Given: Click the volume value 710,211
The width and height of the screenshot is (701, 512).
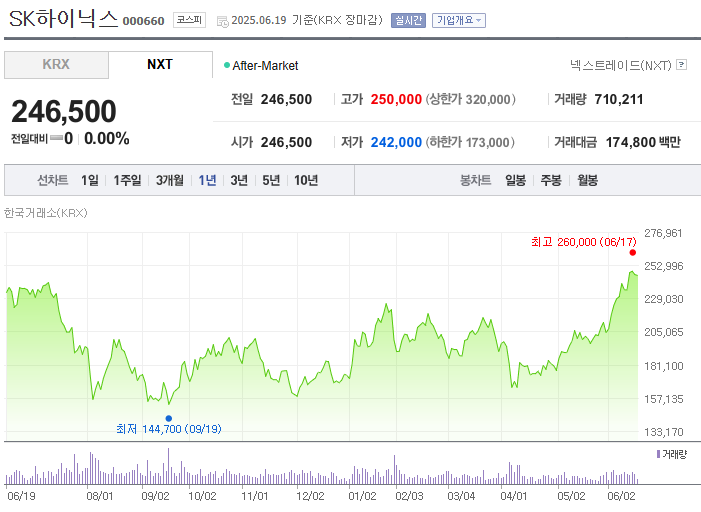Looking at the screenshot, I should click(619, 99).
